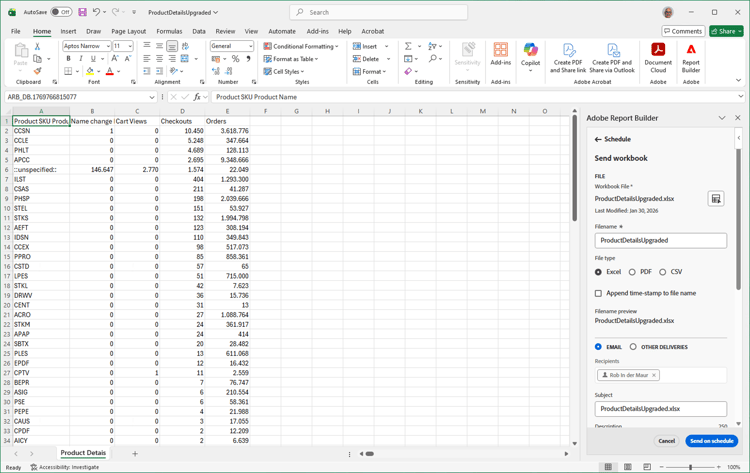
Task: Switch to the Data tab
Action: (199, 31)
